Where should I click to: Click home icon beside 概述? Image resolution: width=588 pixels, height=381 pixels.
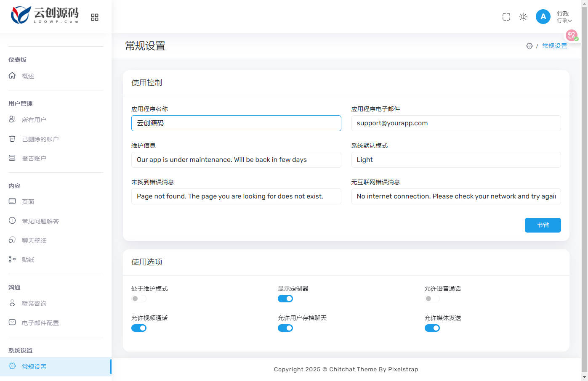(12, 76)
